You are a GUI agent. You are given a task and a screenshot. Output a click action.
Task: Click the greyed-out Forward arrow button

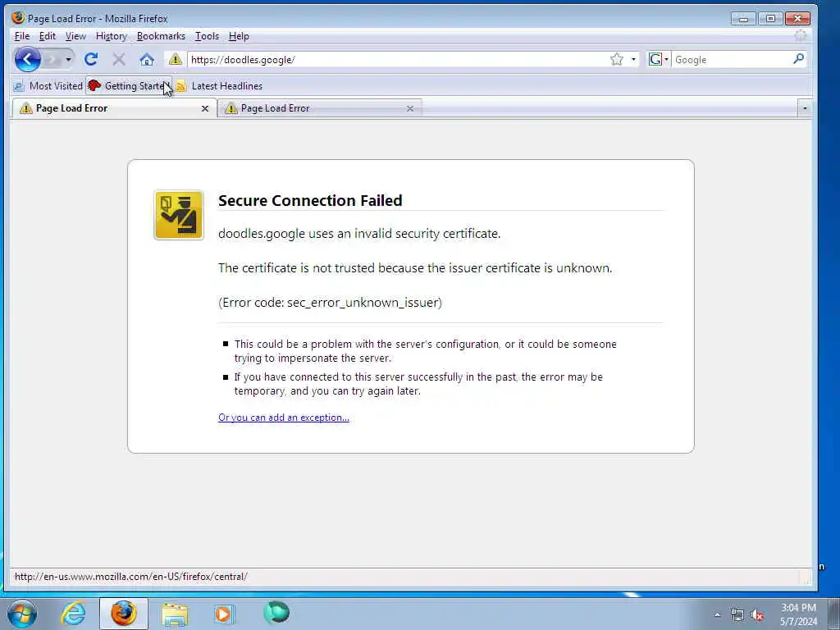(x=52, y=59)
